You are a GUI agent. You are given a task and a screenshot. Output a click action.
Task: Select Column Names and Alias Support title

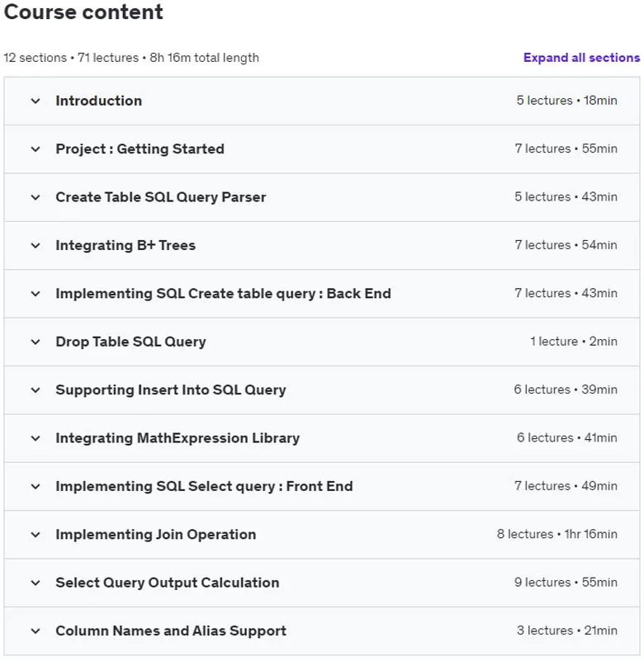coord(171,630)
